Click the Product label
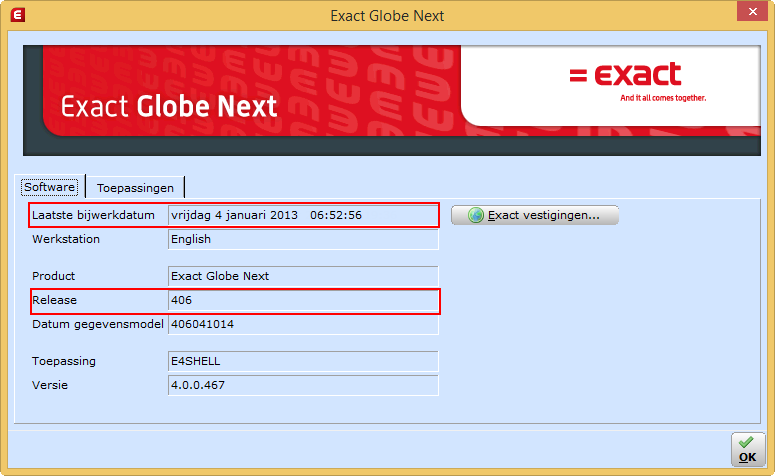Image resolution: width=775 pixels, height=476 pixels. tap(53, 276)
